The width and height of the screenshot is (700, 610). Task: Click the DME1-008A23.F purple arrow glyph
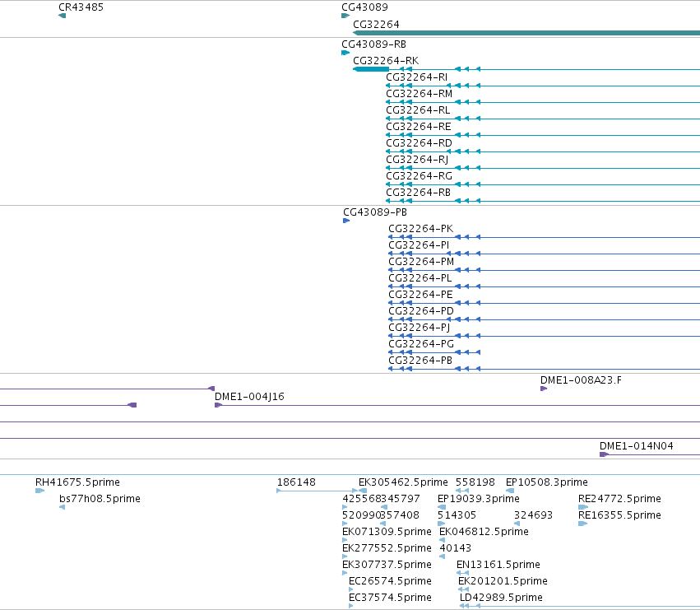click(x=544, y=389)
